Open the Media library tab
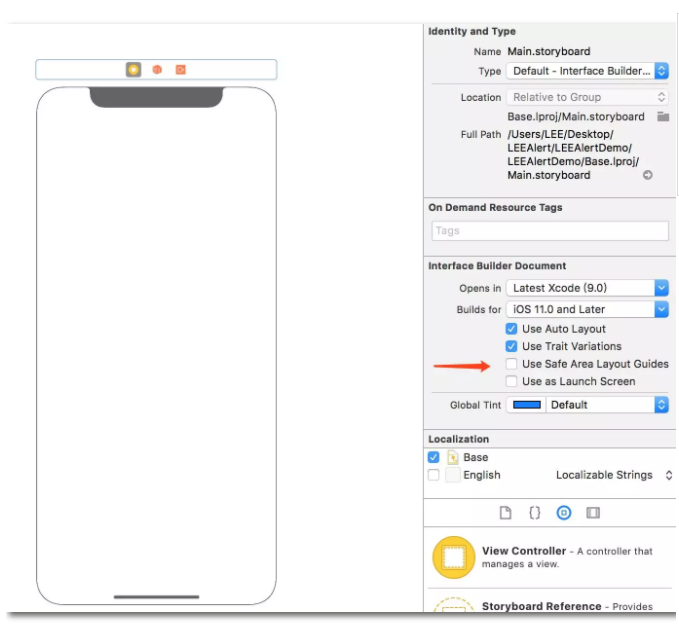Image resolution: width=679 pixels, height=635 pixels. tap(593, 513)
